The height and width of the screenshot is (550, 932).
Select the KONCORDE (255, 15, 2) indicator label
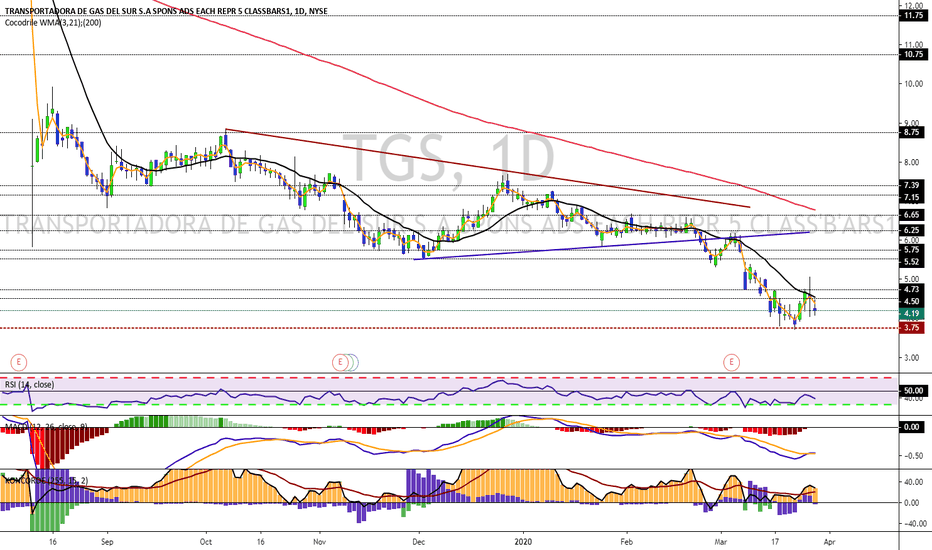pos(46,480)
